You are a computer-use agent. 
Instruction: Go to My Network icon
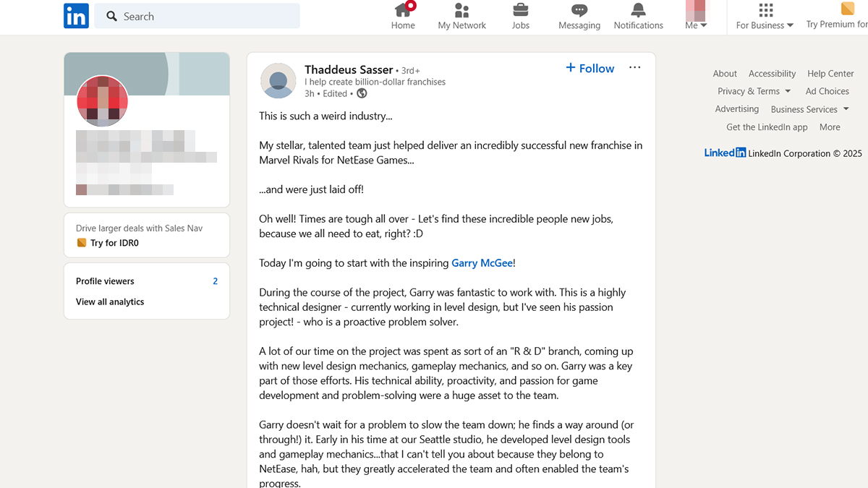461,10
